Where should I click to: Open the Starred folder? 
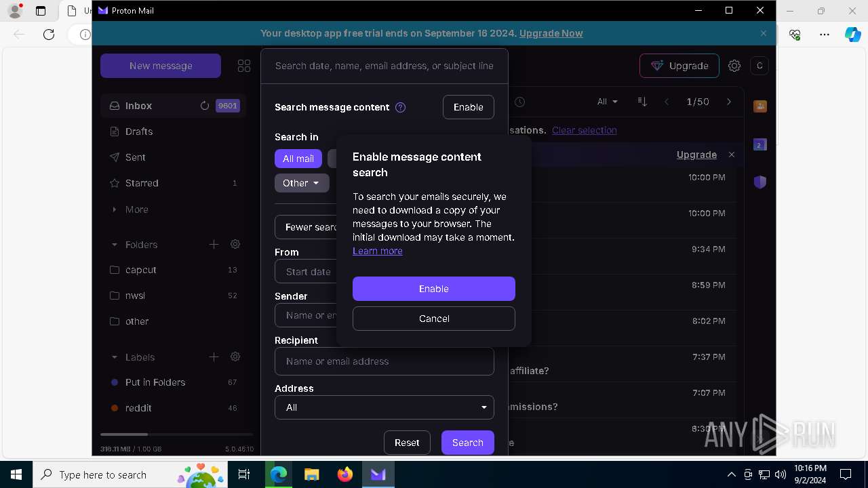[x=173, y=183]
